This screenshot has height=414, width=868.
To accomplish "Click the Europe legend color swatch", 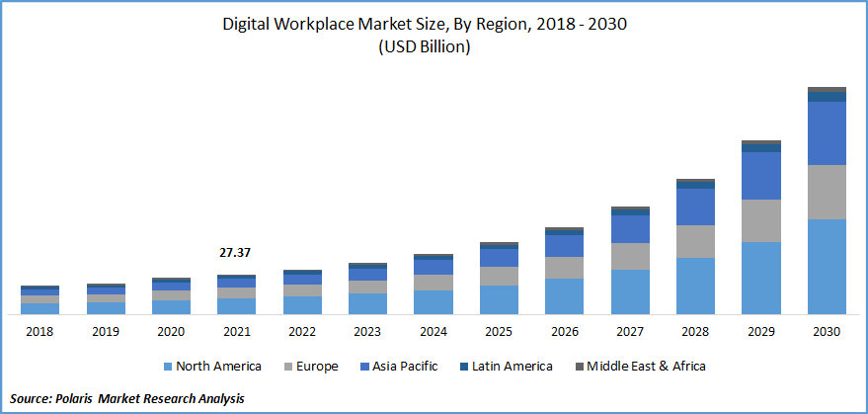I will click(x=289, y=367).
